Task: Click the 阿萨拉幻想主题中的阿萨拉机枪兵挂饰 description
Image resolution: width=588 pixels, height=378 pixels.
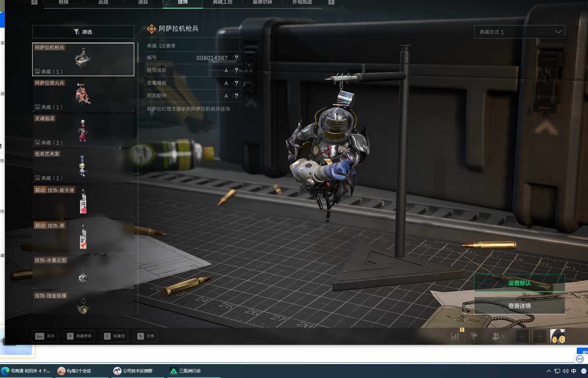Action: (x=188, y=109)
